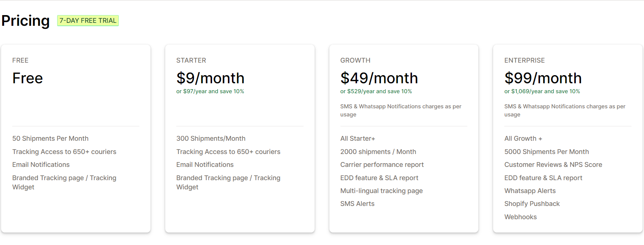Click the $529/year save 10% text
This screenshot has height=245, width=644.
pos(376,91)
